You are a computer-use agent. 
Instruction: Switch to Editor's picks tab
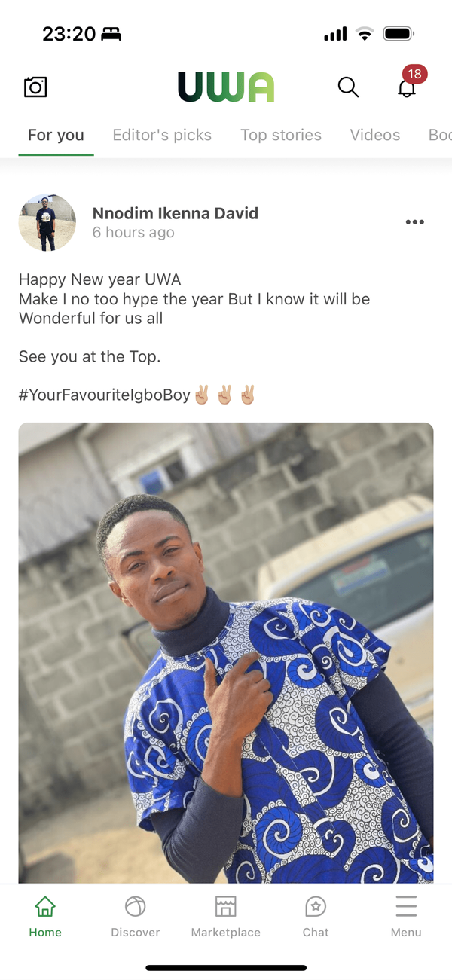[x=162, y=136]
